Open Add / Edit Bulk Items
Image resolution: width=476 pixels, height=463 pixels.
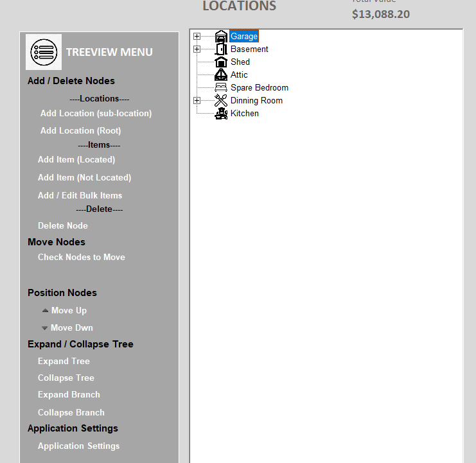(80, 195)
